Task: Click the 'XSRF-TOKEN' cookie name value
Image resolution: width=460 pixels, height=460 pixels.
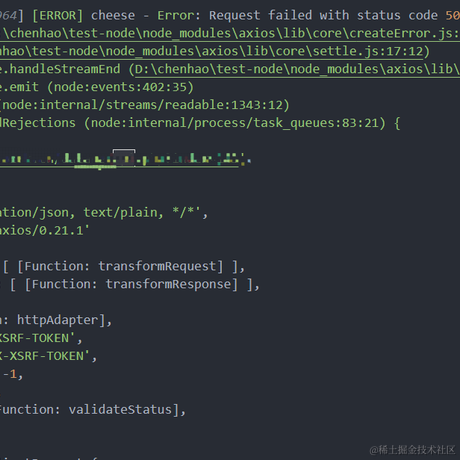Action: (x=37, y=338)
